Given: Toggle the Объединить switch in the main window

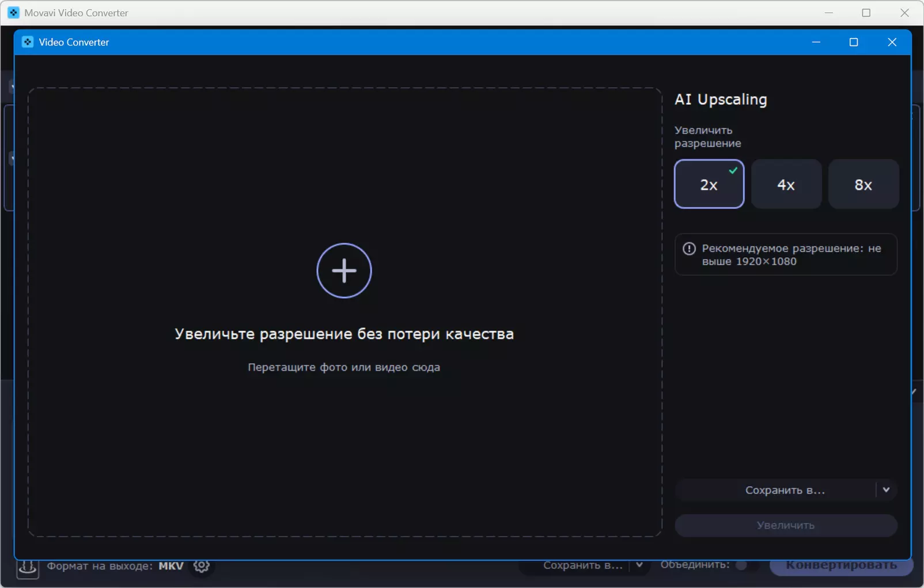Looking at the screenshot, I should pyautogui.click(x=747, y=565).
